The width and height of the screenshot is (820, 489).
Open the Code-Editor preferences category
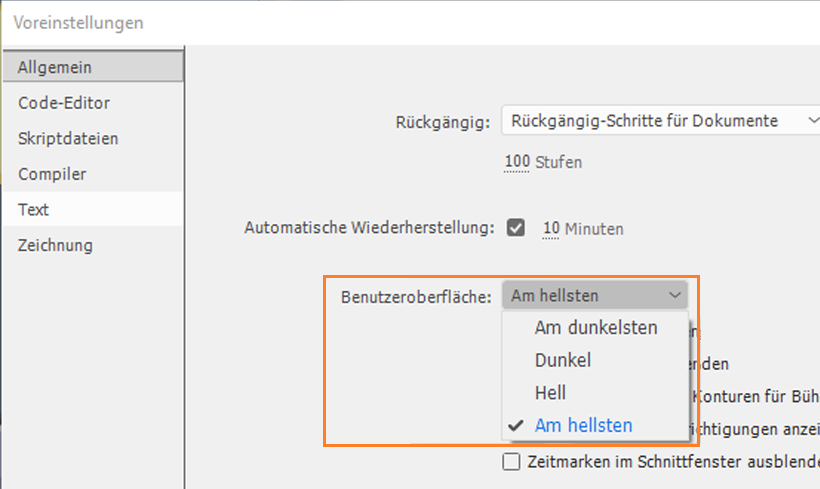[64, 103]
